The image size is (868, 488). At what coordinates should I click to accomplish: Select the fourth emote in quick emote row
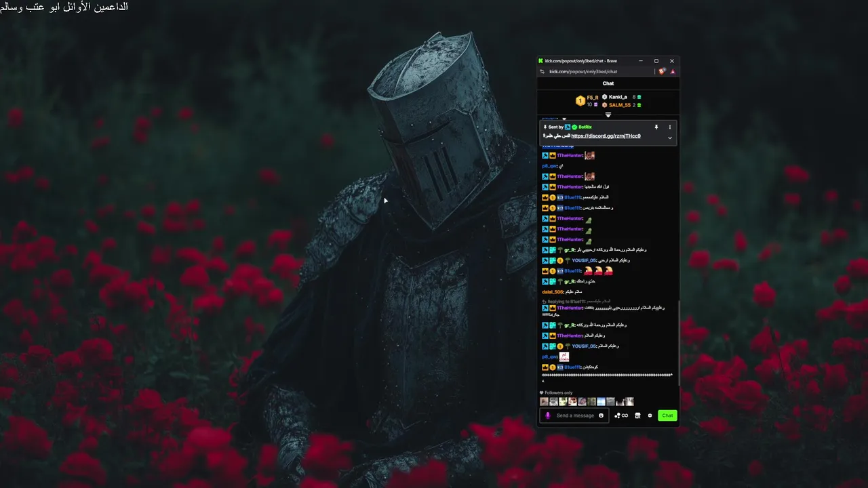coord(572,401)
